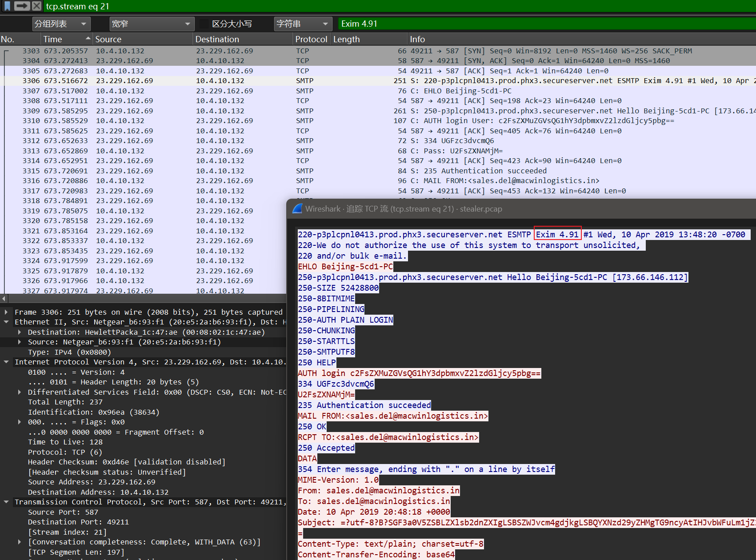This screenshot has width=756, height=560.
Task: Click the Follow TCP stream window title bar
Action: [x=521, y=208]
